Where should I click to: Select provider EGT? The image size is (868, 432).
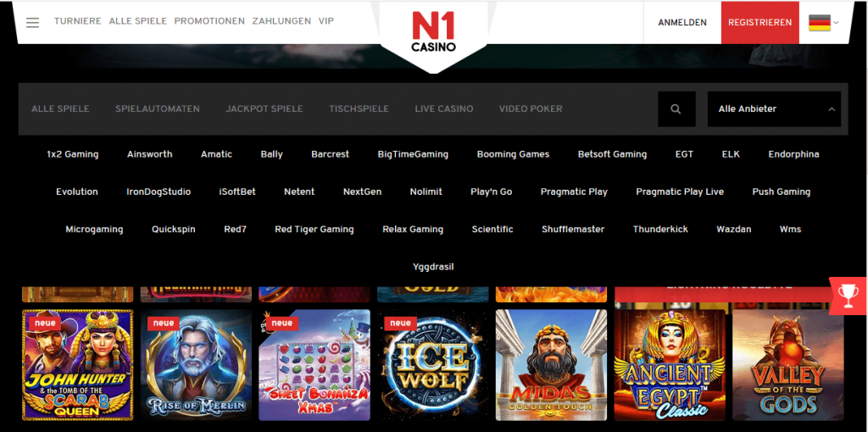coord(684,154)
